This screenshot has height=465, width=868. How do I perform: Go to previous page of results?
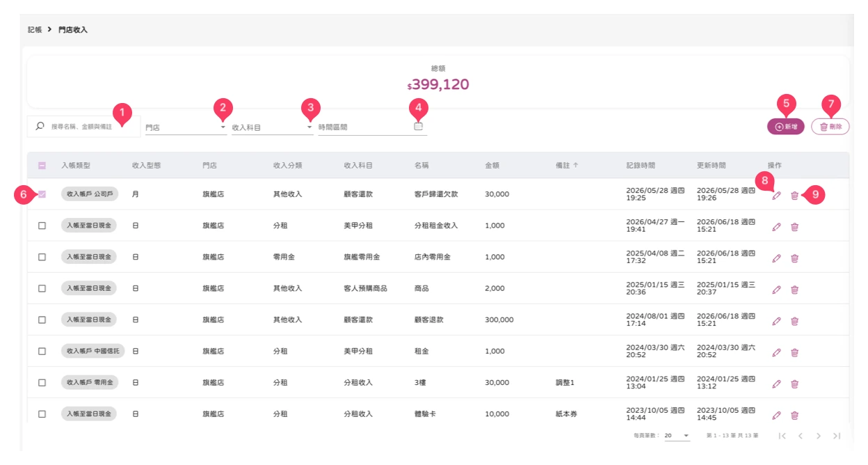pos(801,436)
